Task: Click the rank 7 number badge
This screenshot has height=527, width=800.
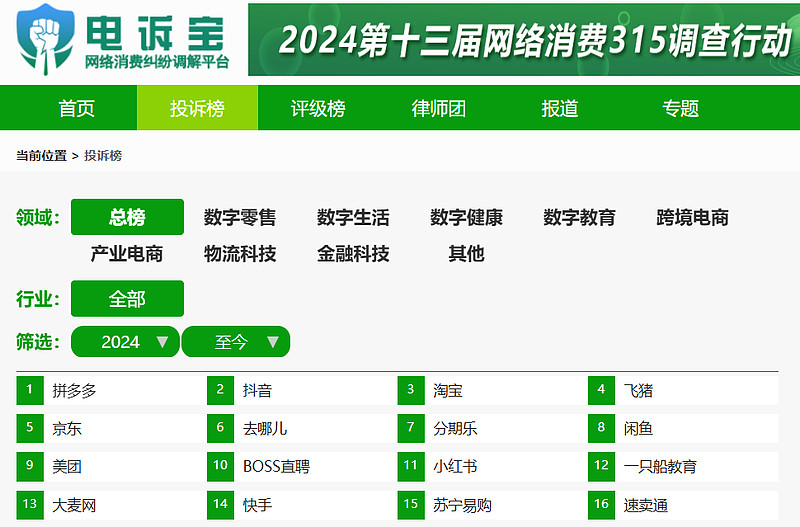Action: click(x=411, y=428)
